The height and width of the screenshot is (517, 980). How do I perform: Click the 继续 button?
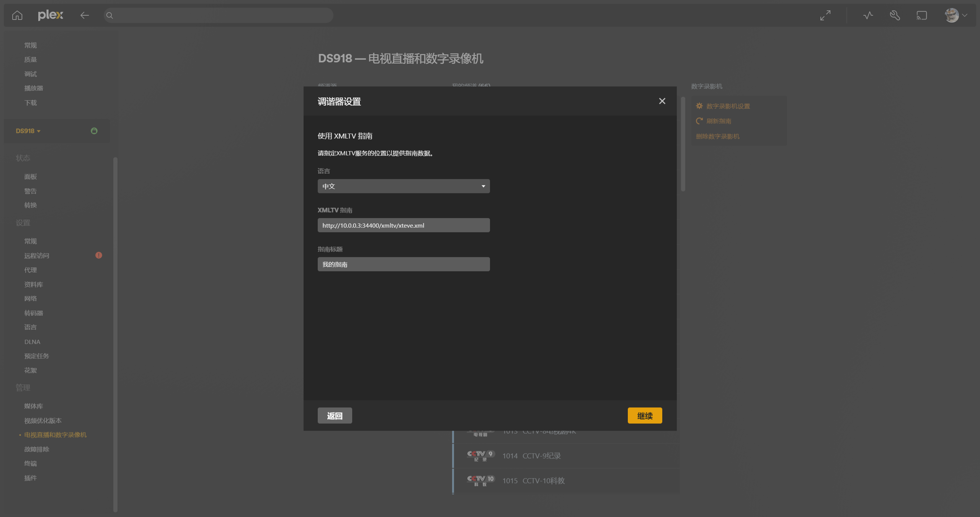click(645, 416)
